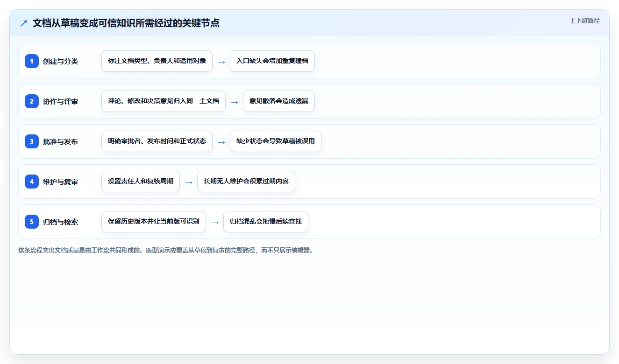Select step badge number 2
619x364 pixels.
(x=32, y=101)
